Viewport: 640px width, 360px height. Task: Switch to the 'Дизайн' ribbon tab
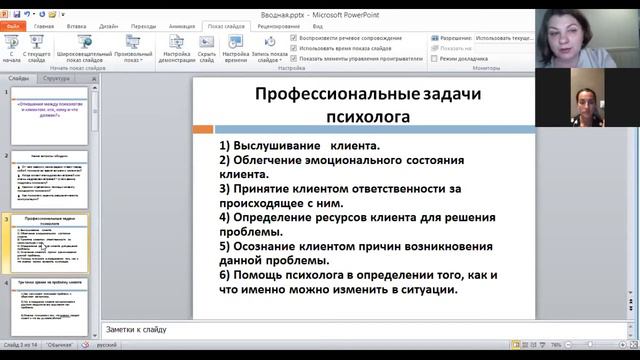(x=109, y=26)
